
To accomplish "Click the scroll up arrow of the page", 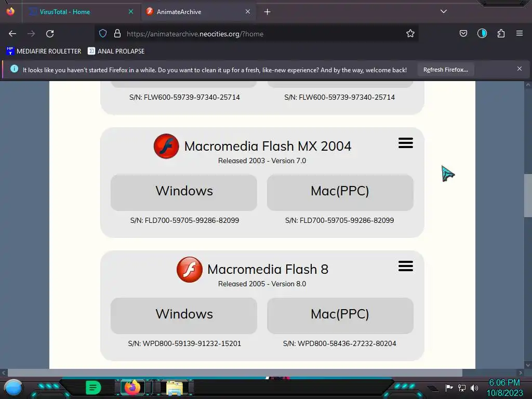I will pos(528,85).
